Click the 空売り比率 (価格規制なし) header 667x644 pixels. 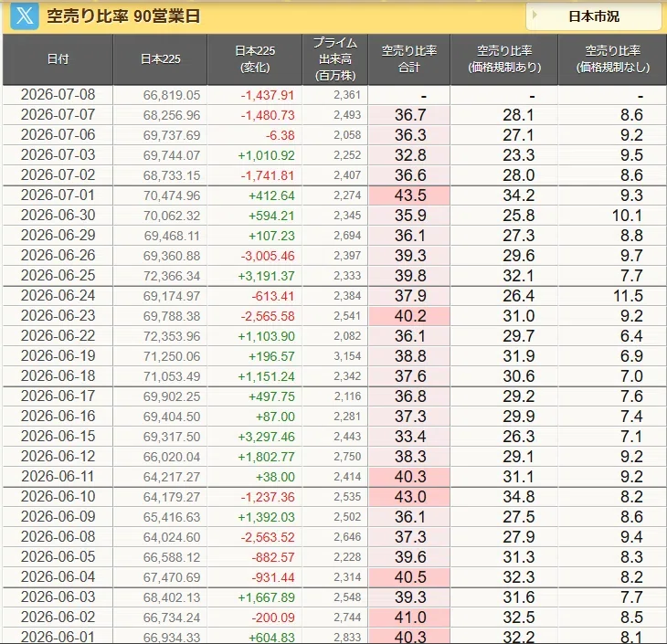(x=613, y=59)
